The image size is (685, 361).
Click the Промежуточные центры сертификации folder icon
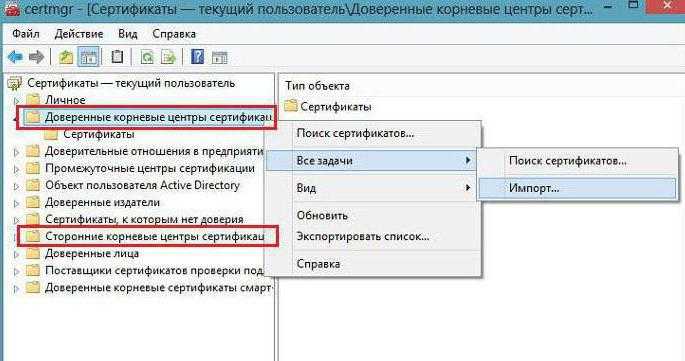tap(33, 168)
